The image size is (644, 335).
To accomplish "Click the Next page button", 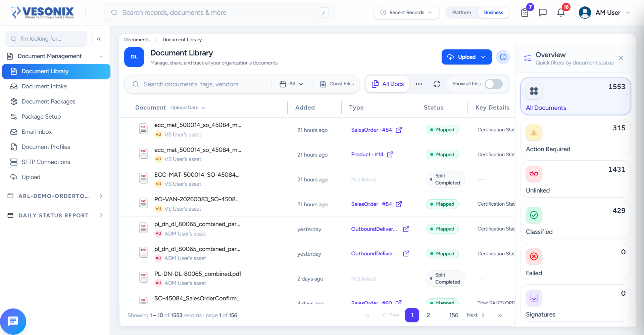I will point(476,315).
